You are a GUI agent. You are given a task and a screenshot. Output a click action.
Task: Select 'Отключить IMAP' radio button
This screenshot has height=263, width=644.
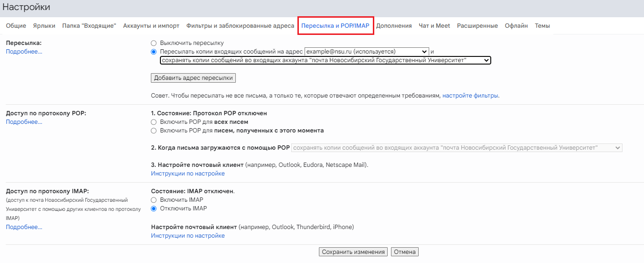coord(154,208)
